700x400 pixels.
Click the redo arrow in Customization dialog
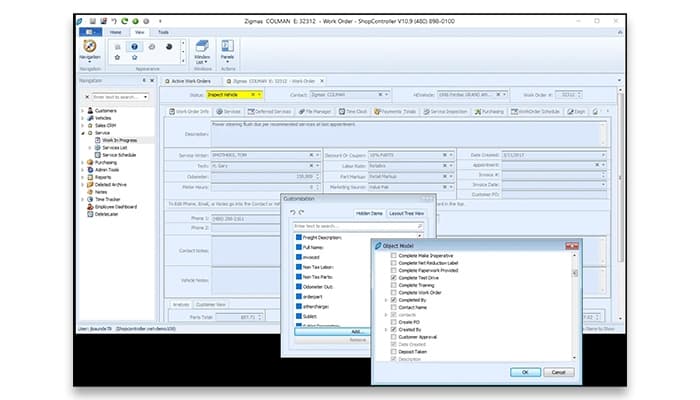pos(301,212)
